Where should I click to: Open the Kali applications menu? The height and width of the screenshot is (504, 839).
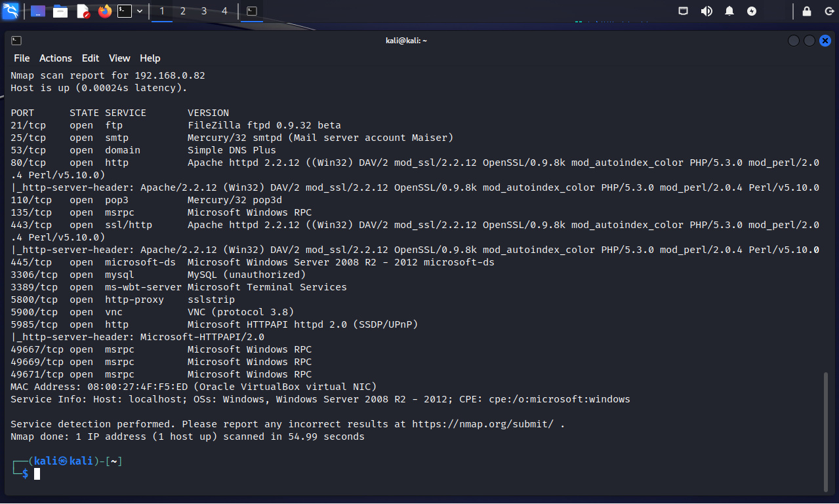click(10, 11)
